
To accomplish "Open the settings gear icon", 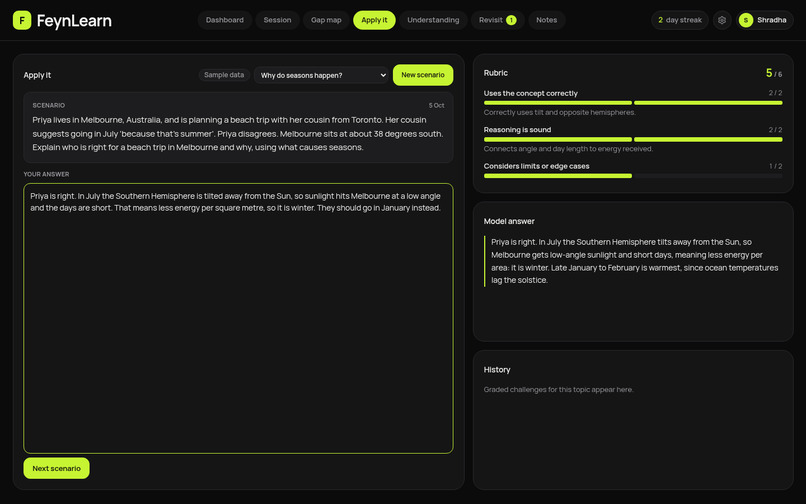I will click(722, 20).
